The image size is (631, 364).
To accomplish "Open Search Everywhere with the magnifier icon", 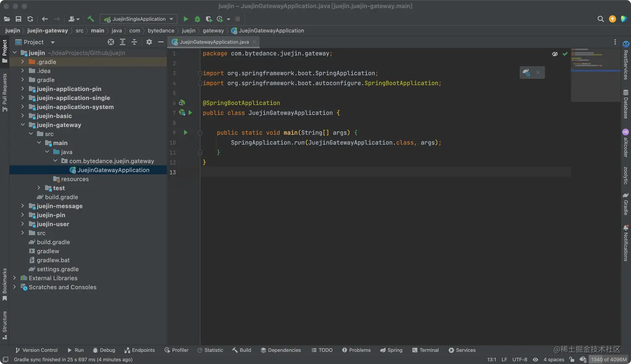I will coord(601,19).
